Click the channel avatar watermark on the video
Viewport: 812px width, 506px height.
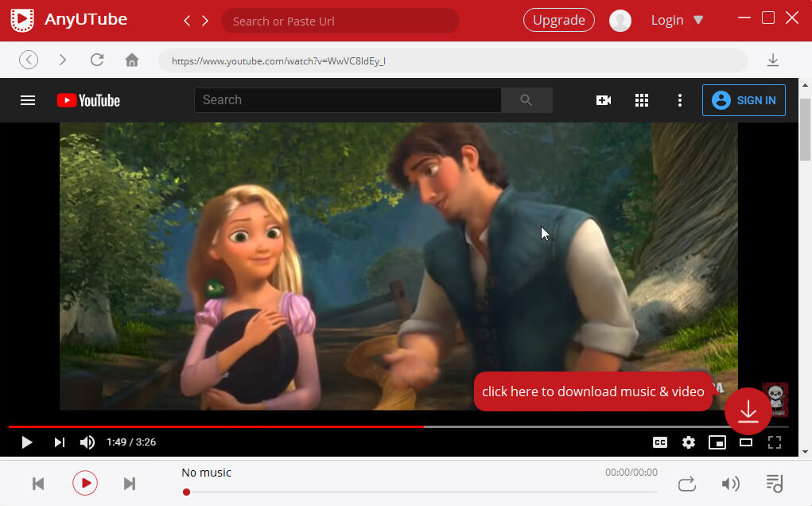click(x=775, y=399)
